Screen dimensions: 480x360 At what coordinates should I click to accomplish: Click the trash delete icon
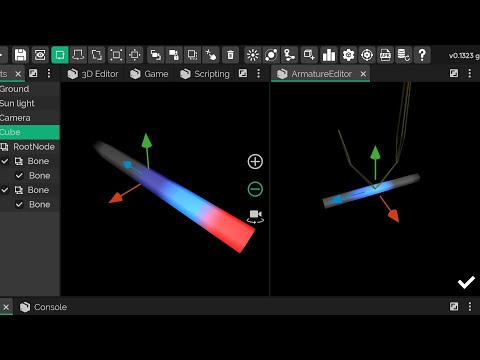230,55
